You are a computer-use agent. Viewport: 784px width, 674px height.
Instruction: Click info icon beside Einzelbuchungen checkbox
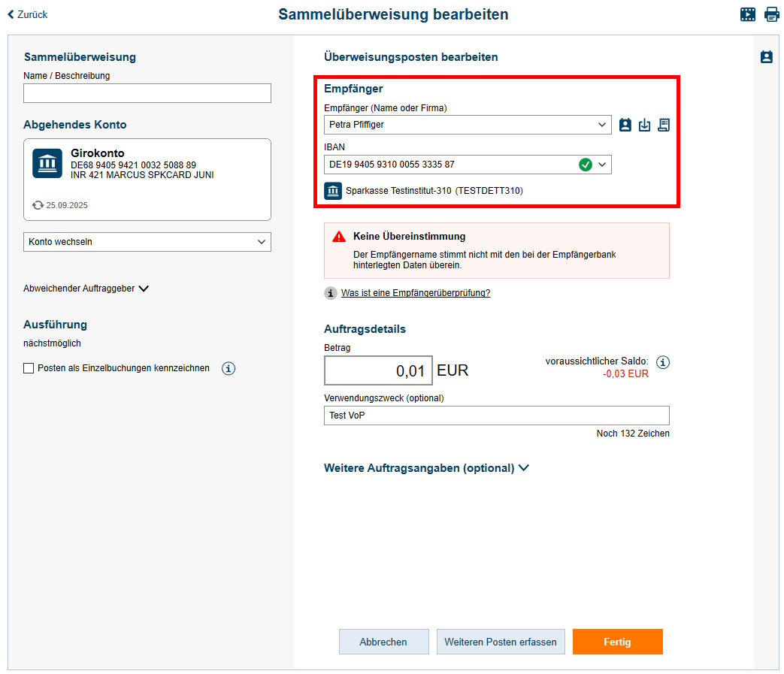[229, 368]
